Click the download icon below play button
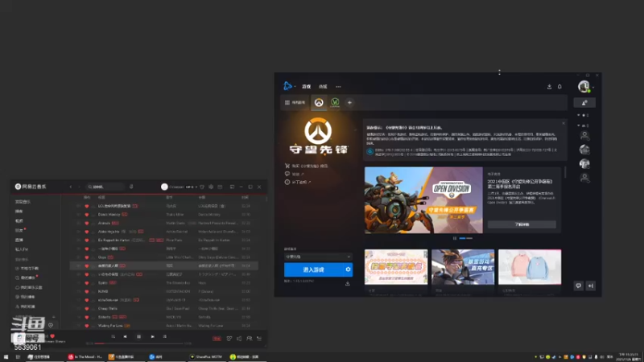This screenshot has width=644, height=362. (x=348, y=283)
